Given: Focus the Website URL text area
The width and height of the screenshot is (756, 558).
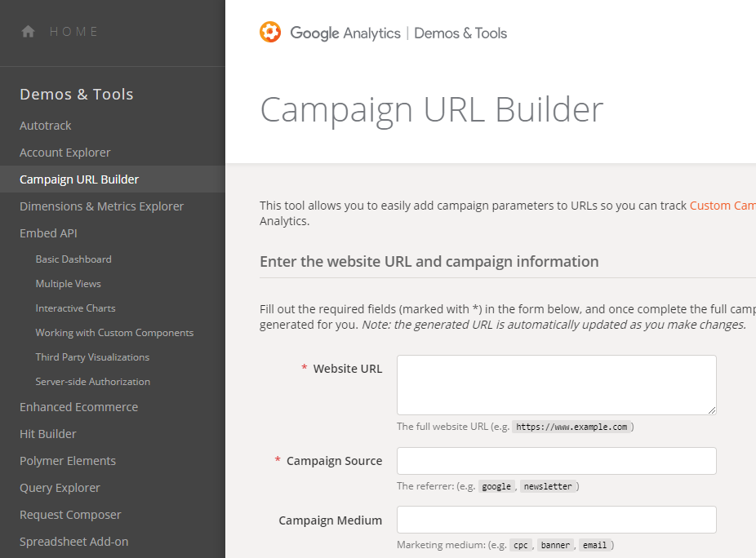Looking at the screenshot, I should coord(557,385).
